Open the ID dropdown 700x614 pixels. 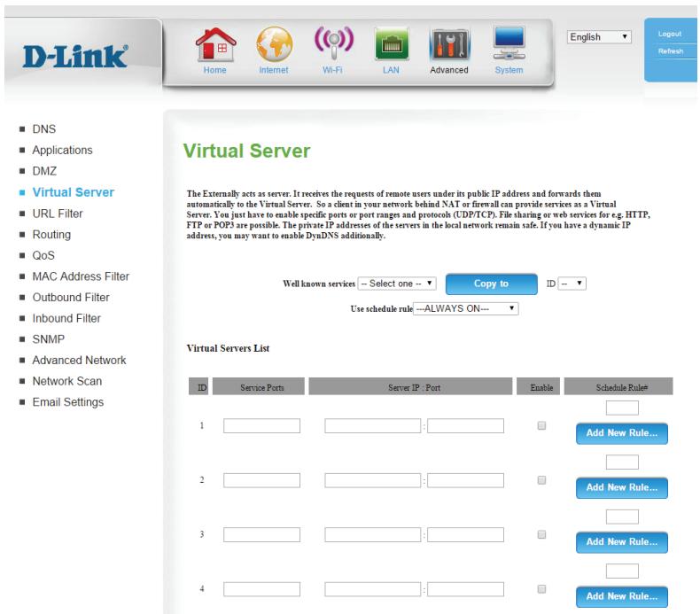[x=572, y=284]
